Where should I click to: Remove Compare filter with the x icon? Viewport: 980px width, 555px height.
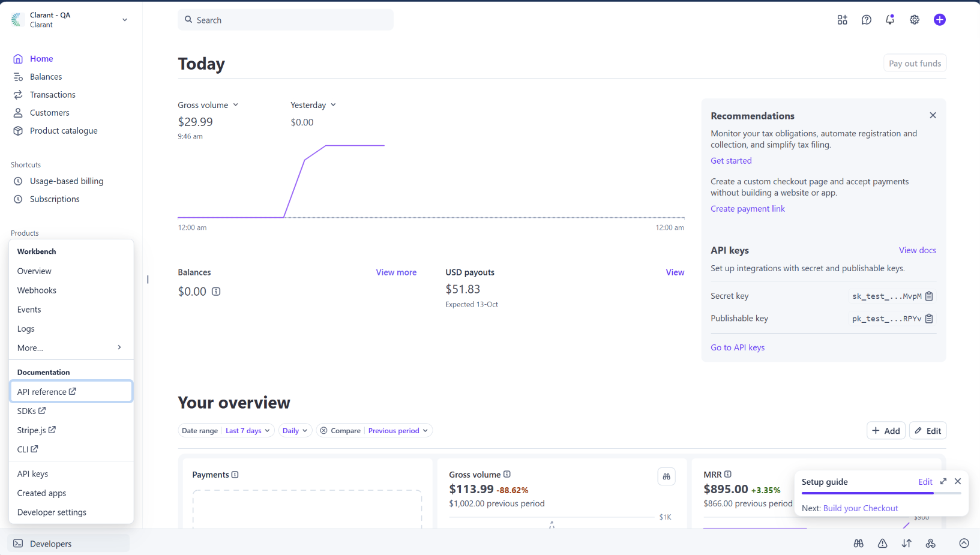(x=323, y=431)
